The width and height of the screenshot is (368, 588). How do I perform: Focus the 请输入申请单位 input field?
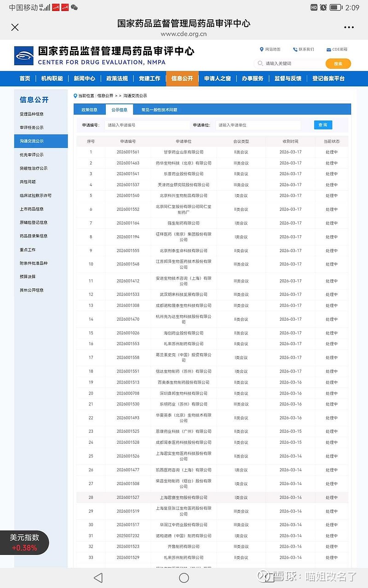[x=258, y=125]
